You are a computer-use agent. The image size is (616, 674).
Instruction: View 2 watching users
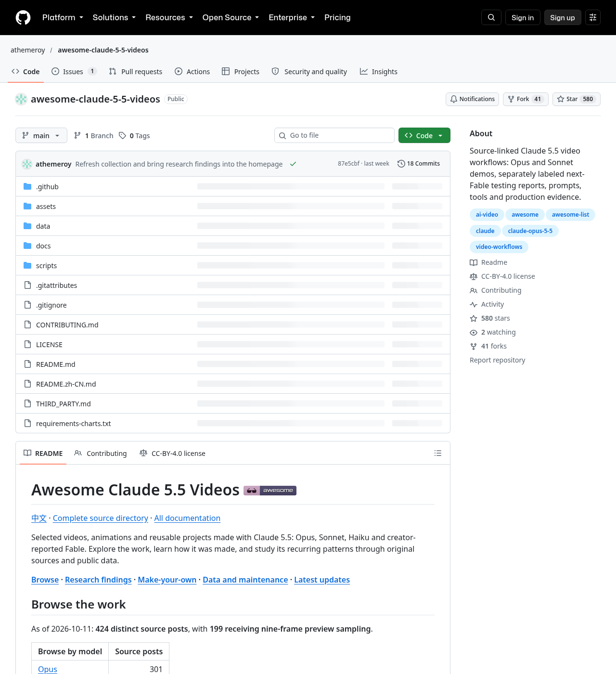coord(493,332)
